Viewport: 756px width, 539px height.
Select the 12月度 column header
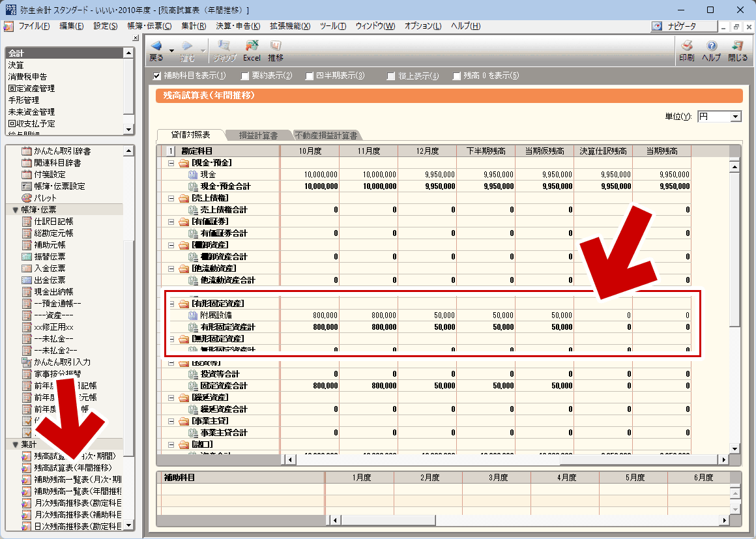426,151
